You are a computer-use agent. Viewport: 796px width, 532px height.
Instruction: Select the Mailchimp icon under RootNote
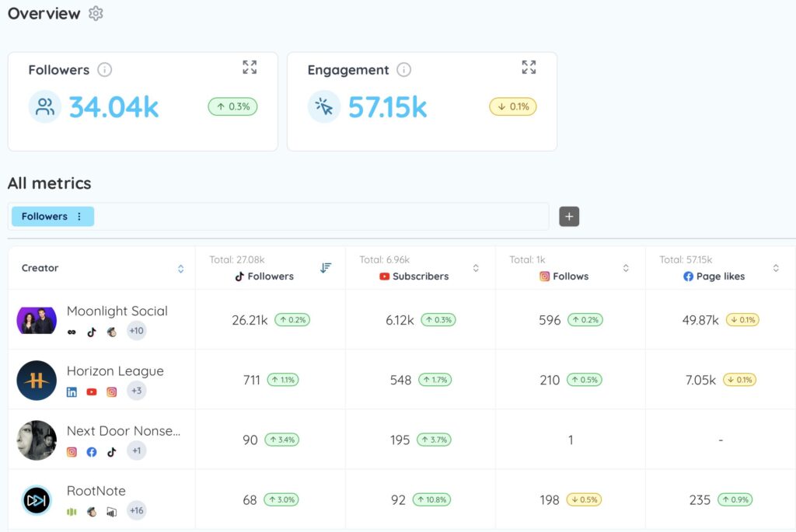tap(91, 511)
